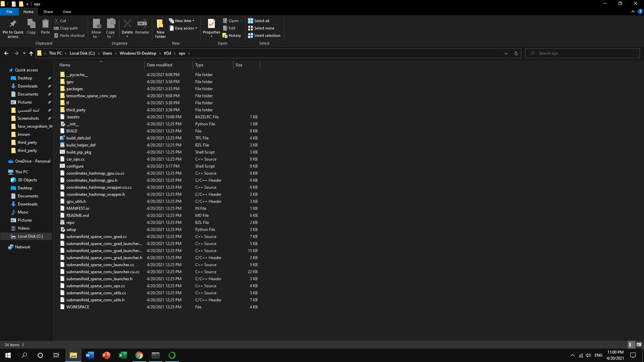644x362 pixels.
Task: Switch to the View ribbon tab
Action: [x=67, y=11]
